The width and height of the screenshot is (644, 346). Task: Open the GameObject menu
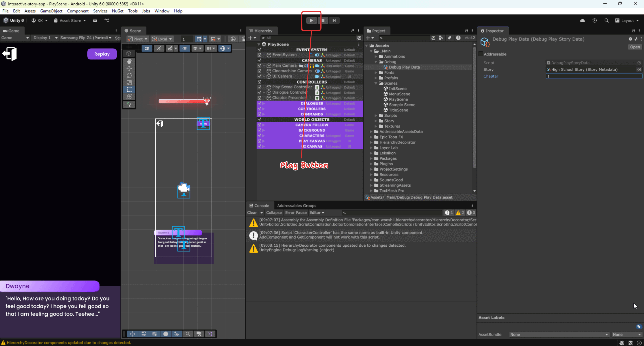pos(51,11)
